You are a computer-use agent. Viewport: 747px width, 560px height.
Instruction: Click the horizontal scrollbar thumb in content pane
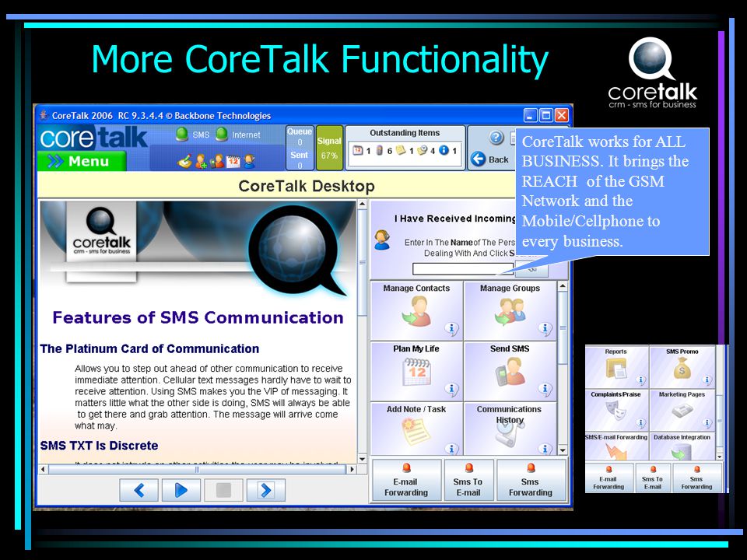pos(197,469)
